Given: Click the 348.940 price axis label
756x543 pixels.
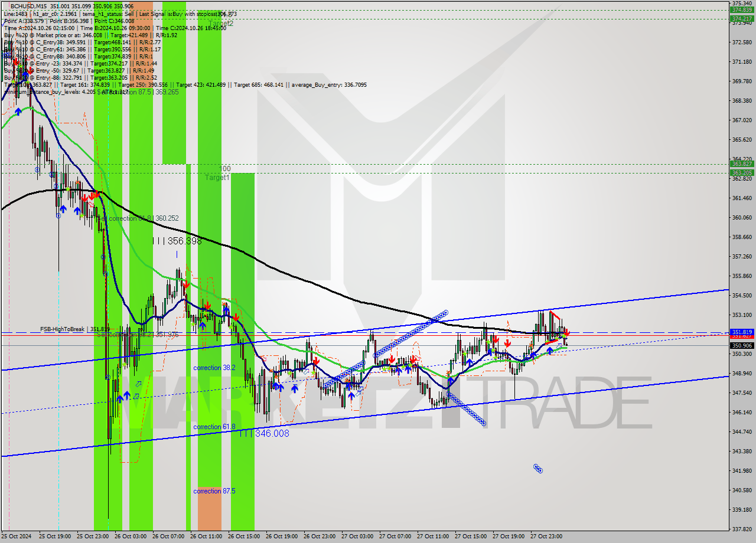Looking at the screenshot, I should [742, 373].
